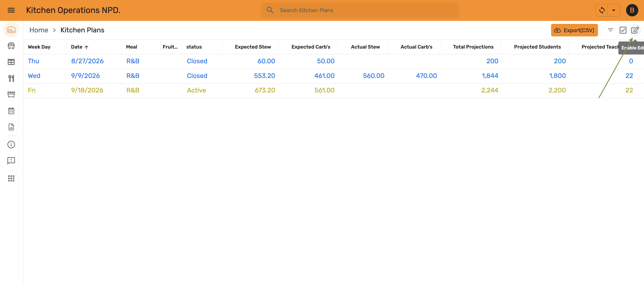Open the report document sidebar icon

coord(11,127)
